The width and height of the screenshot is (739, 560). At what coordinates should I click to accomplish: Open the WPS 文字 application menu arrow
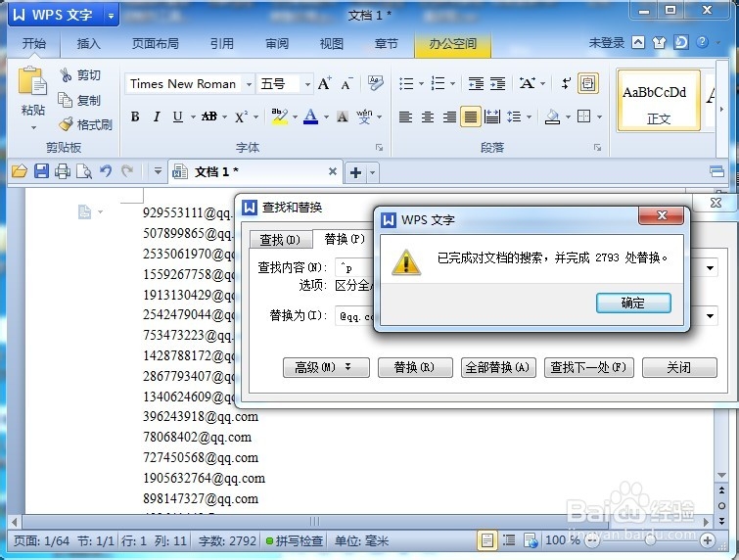click(112, 16)
